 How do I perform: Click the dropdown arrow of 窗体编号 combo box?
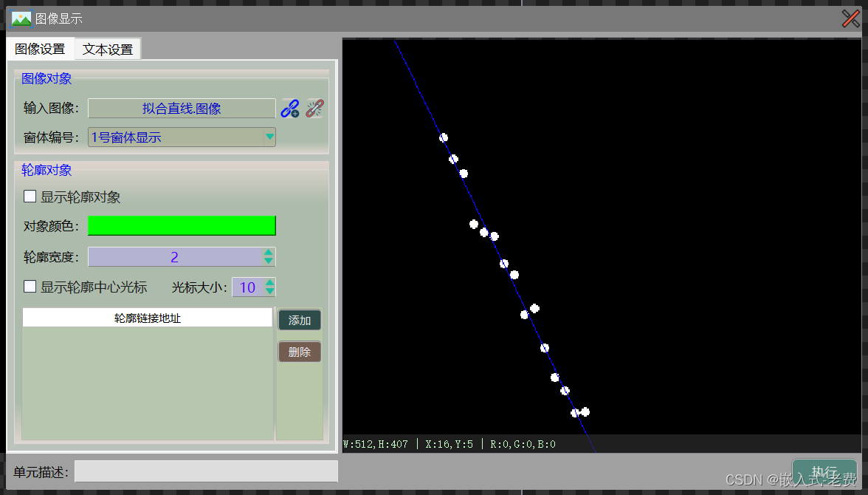(x=269, y=137)
